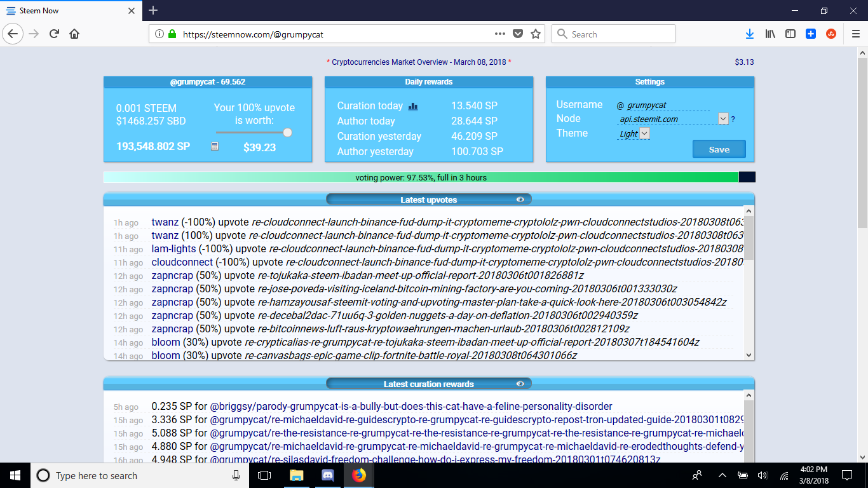
Task: Click the Firefox Library icon
Action: click(770, 34)
